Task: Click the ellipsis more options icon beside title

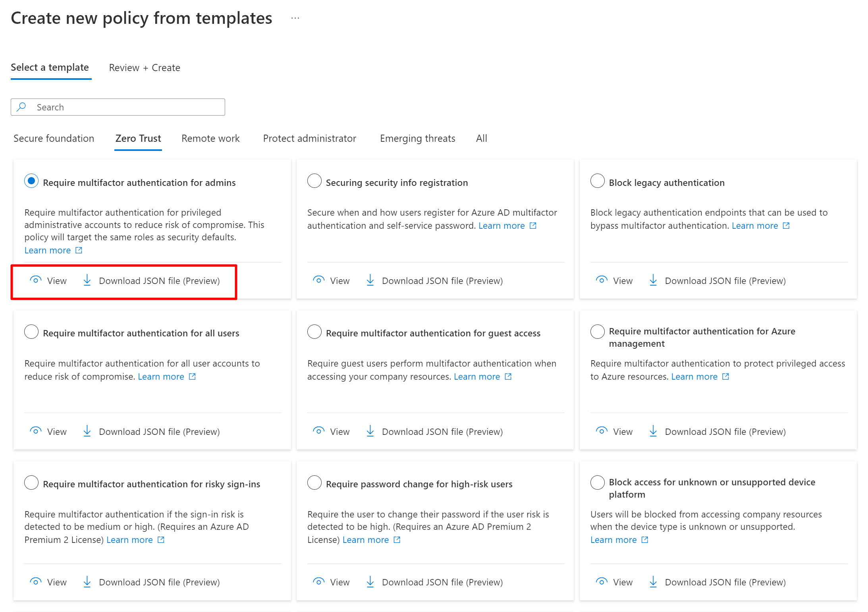Action: click(295, 18)
